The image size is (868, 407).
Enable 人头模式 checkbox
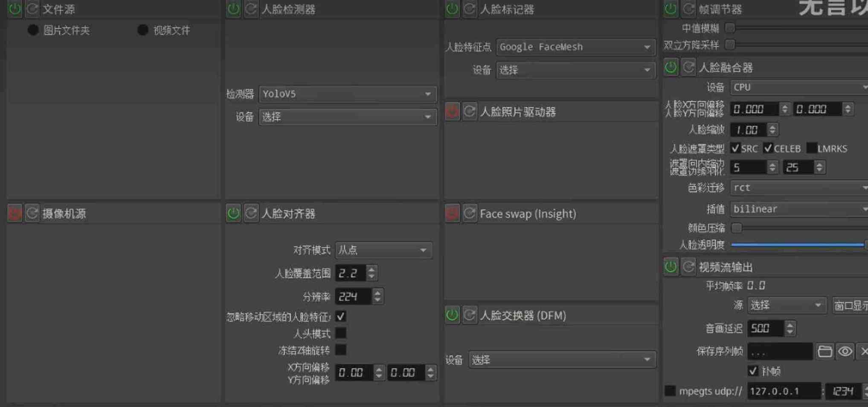[x=341, y=333]
